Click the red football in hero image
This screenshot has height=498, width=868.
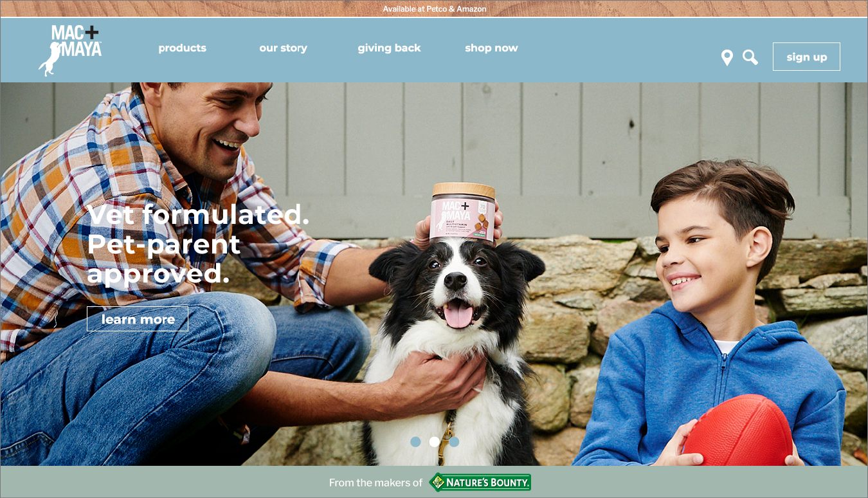737,430
